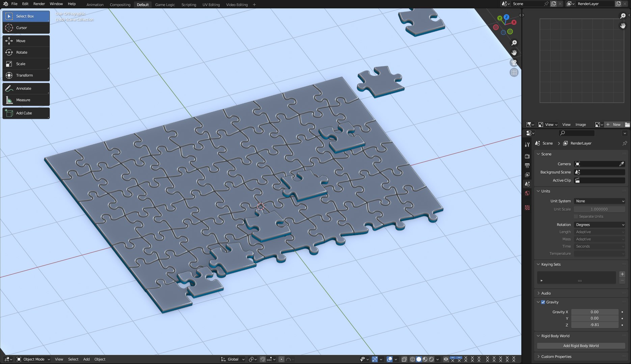Toggle X-ray mode
The height and width of the screenshot is (364, 631).
click(404, 359)
